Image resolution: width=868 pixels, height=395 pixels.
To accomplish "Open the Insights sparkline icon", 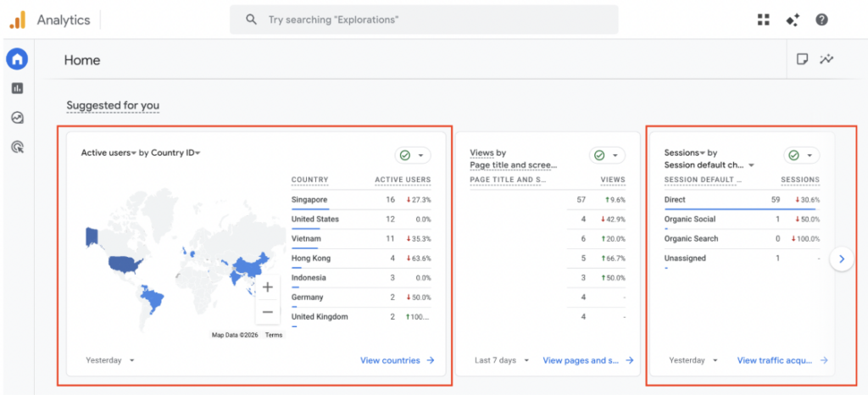I will 826,59.
